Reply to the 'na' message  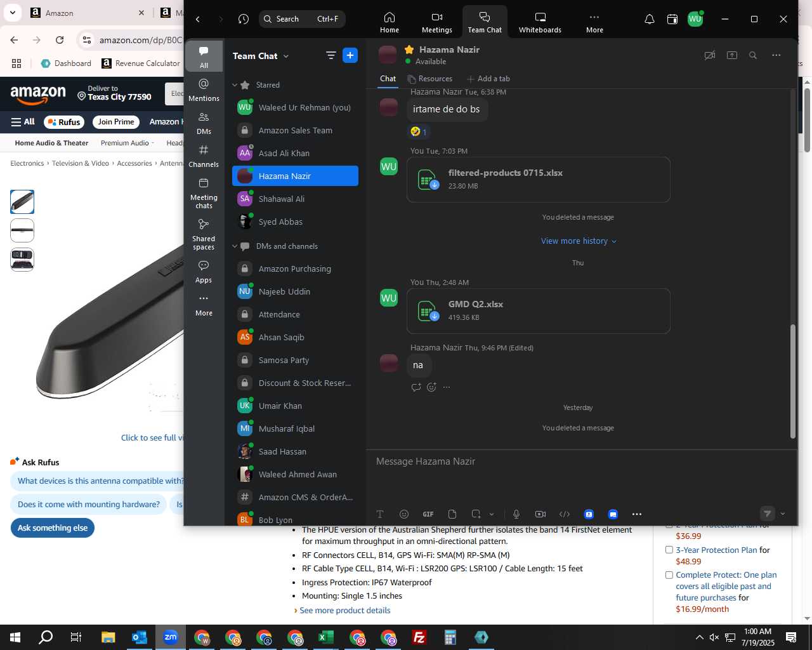click(x=416, y=387)
